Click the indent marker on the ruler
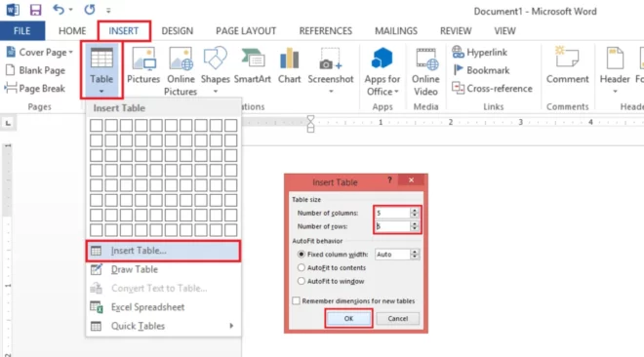The image size is (644, 357). 310,124
